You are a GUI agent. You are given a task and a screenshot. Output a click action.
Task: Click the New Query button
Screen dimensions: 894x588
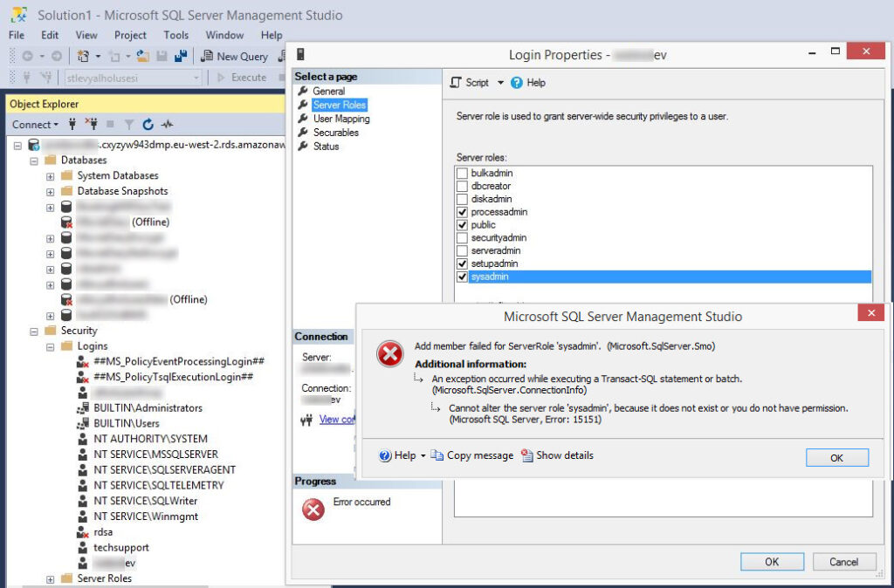pos(235,57)
